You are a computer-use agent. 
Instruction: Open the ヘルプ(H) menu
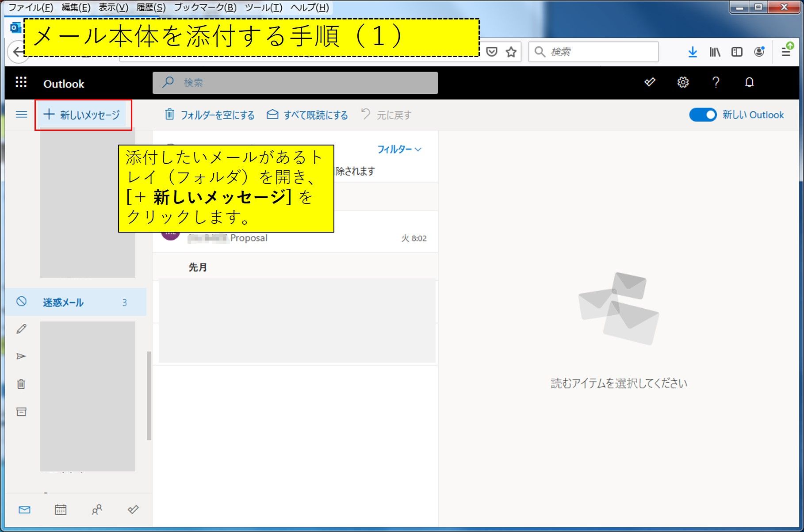[310, 7]
